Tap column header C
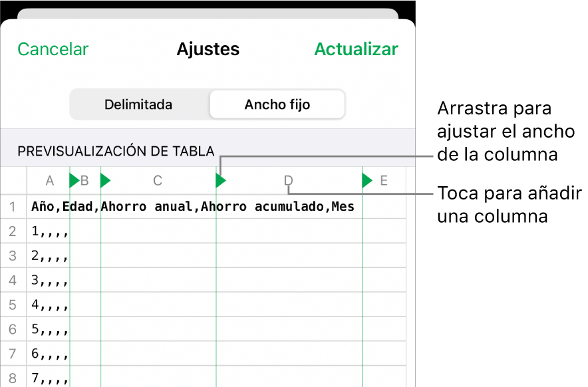The height and width of the screenshot is (387, 588). click(x=158, y=181)
